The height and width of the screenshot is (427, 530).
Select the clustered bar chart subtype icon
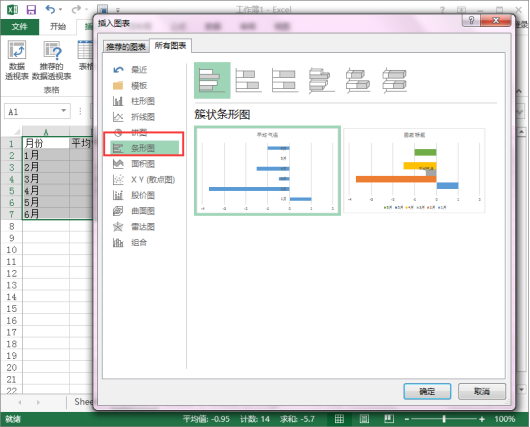point(212,80)
